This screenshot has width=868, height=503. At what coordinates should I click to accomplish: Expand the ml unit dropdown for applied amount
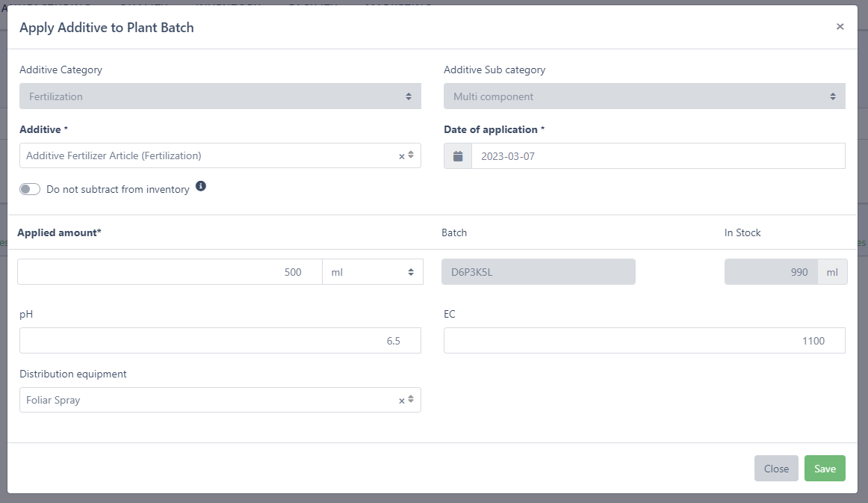pyautogui.click(x=372, y=272)
